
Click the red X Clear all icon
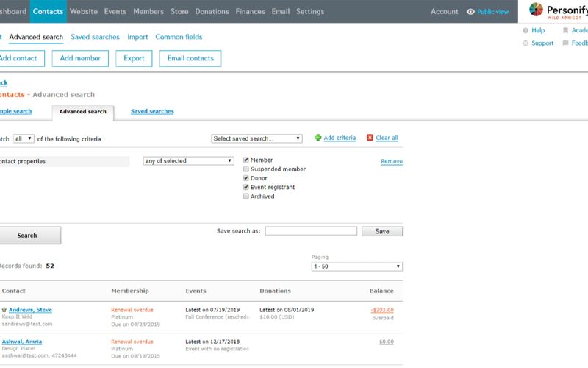click(370, 138)
